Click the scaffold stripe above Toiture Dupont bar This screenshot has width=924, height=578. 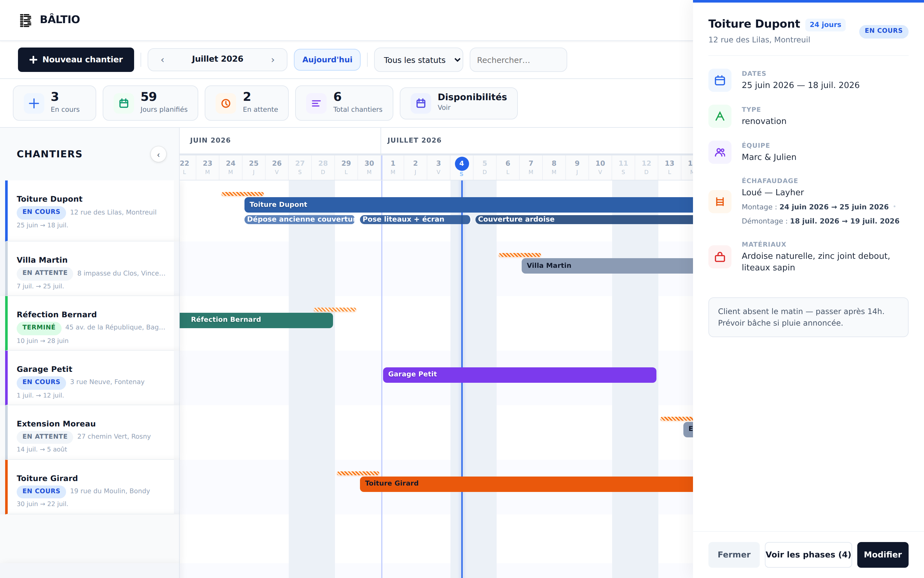pos(243,194)
